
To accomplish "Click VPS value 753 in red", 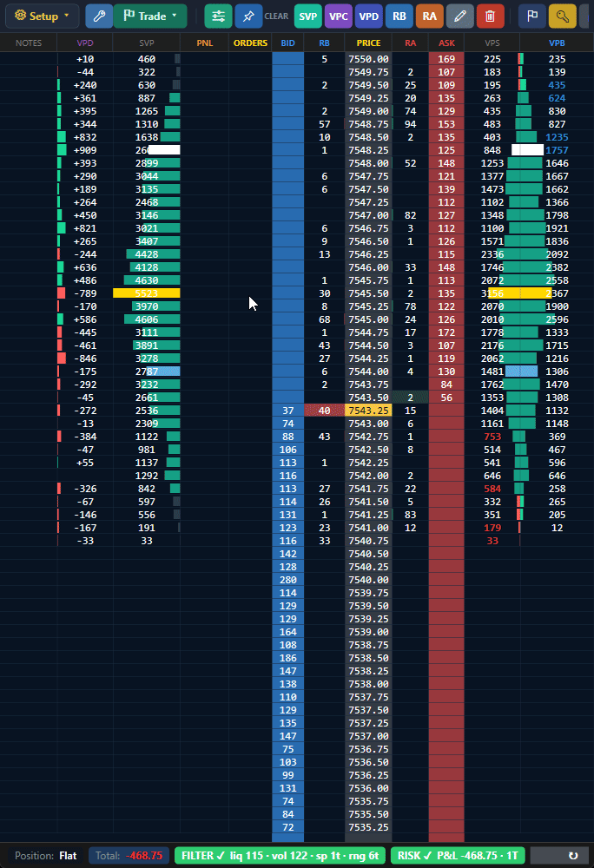I will click(492, 437).
